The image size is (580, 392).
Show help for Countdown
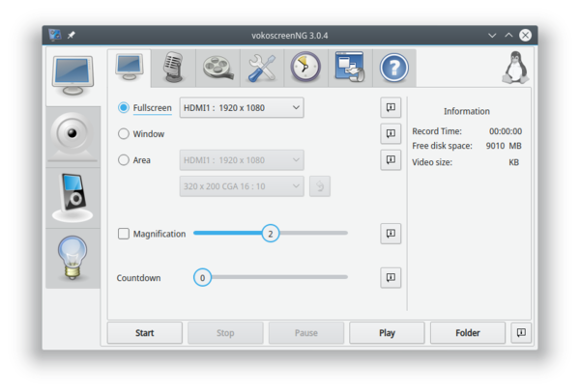click(x=391, y=277)
